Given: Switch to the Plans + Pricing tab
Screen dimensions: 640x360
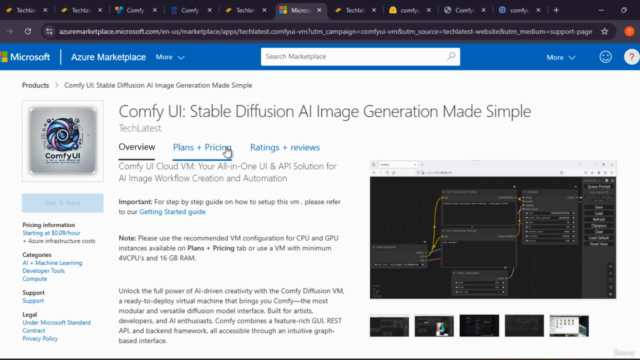Looking at the screenshot, I should click(x=202, y=147).
